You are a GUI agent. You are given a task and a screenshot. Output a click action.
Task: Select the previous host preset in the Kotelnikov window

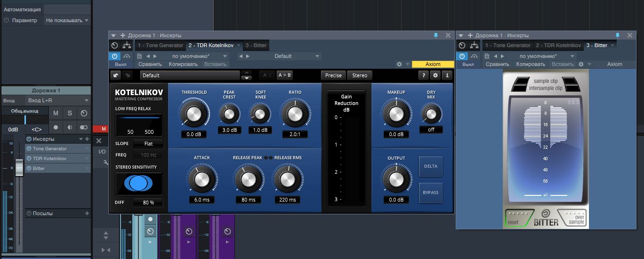click(x=148, y=56)
